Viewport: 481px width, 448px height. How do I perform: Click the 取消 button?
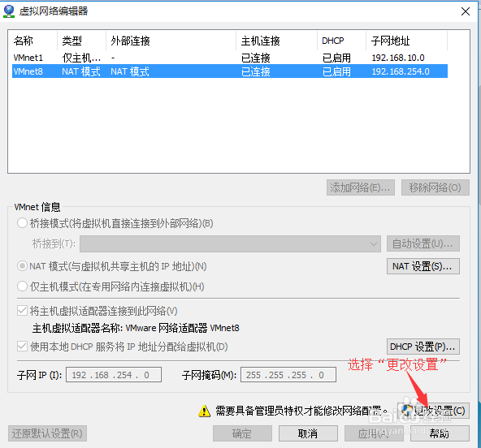point(308,433)
